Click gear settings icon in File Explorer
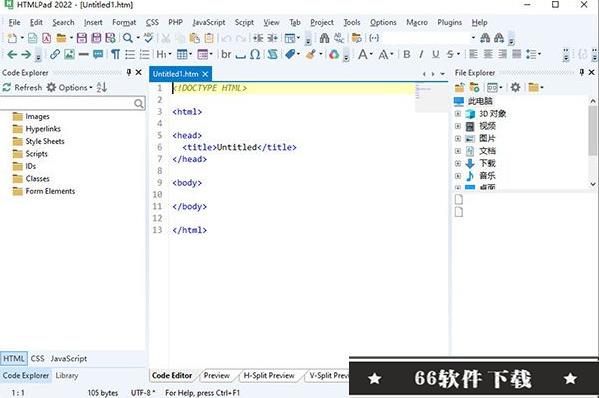The image size is (599, 398). 515,87
